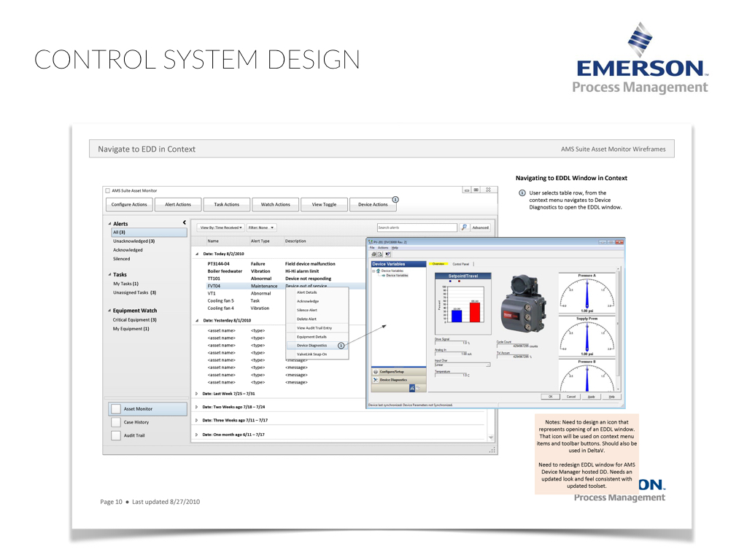Select the All (3) alerts filter
Image resolution: width=747 pixels, height=560 pixels.
(149, 233)
